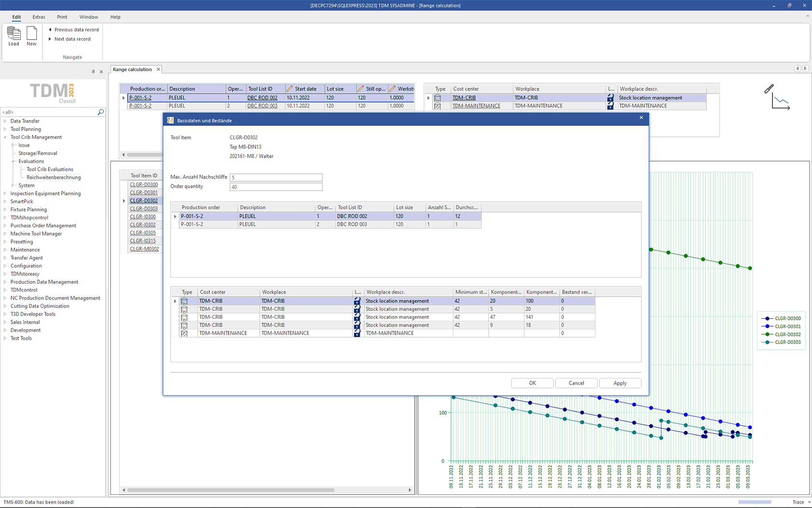
Task: Expand Inspection Equipment Planning node
Action: pyautogui.click(x=5, y=194)
